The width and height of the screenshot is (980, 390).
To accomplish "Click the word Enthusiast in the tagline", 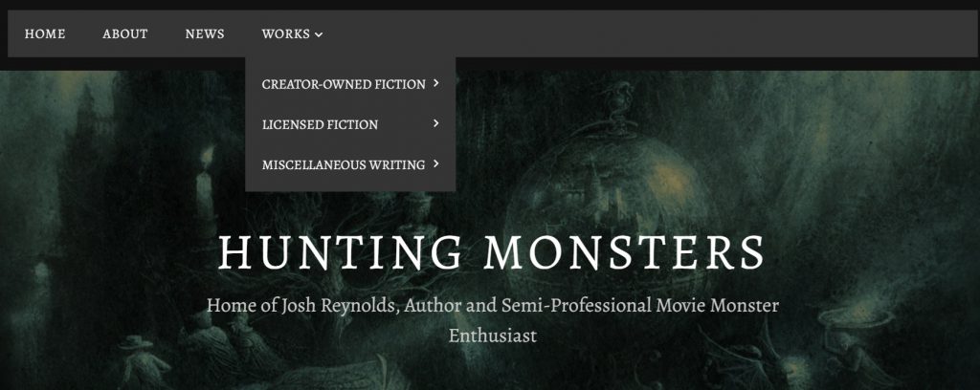I will (493, 336).
